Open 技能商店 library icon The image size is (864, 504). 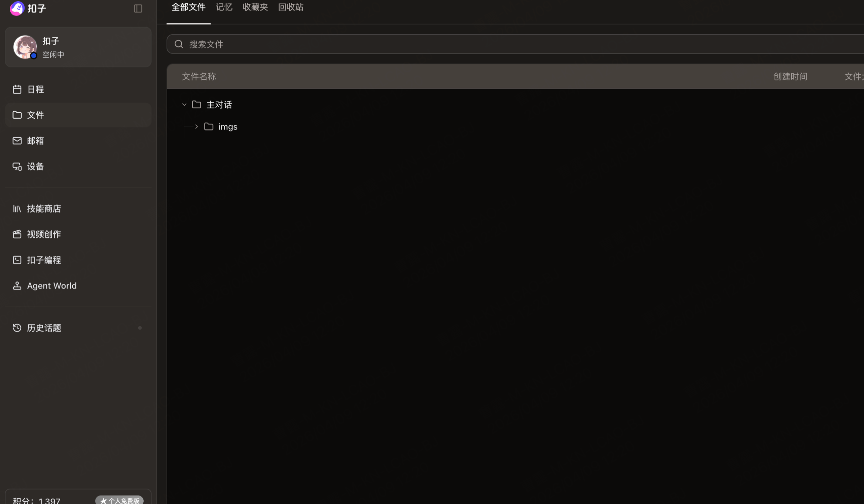pos(17,209)
